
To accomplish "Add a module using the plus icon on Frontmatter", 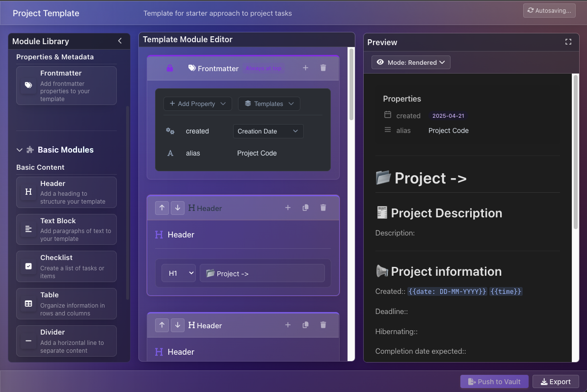I will pos(305,68).
